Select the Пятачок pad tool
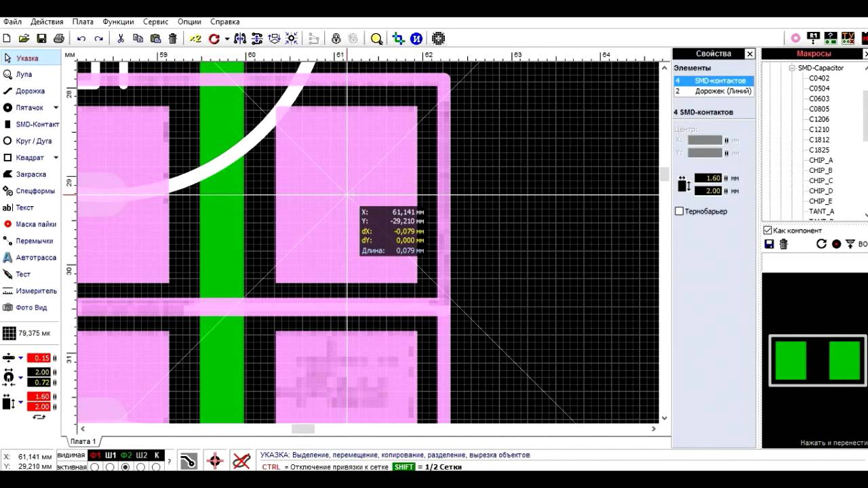The height and width of the screenshot is (488, 868). [26, 108]
